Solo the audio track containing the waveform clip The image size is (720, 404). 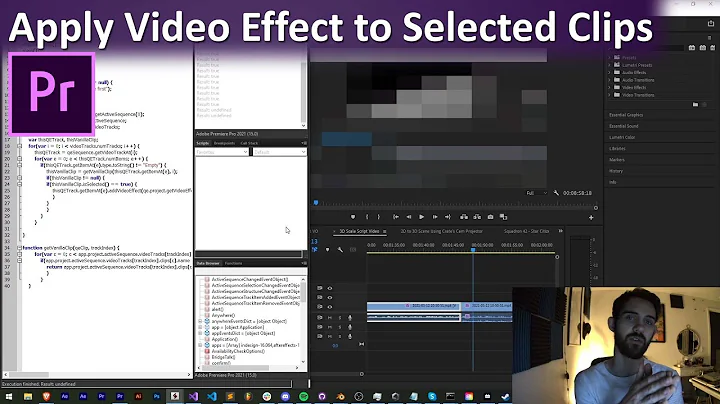tap(340, 318)
